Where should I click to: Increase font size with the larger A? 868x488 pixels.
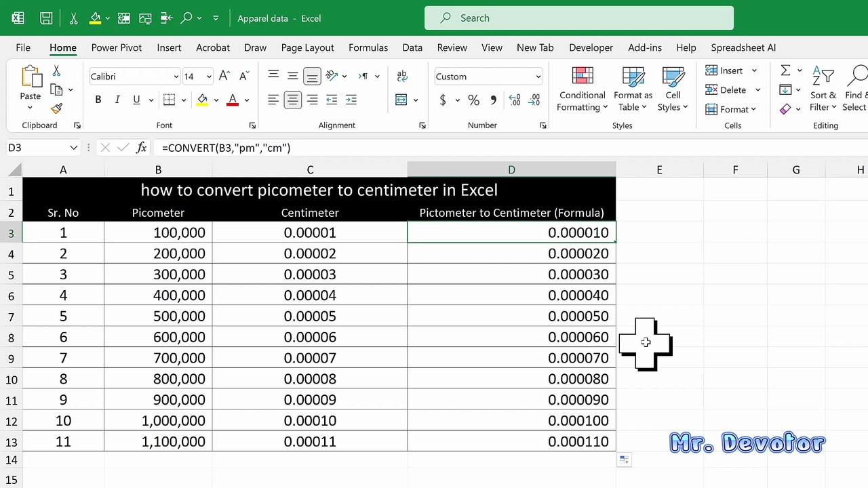pos(224,77)
